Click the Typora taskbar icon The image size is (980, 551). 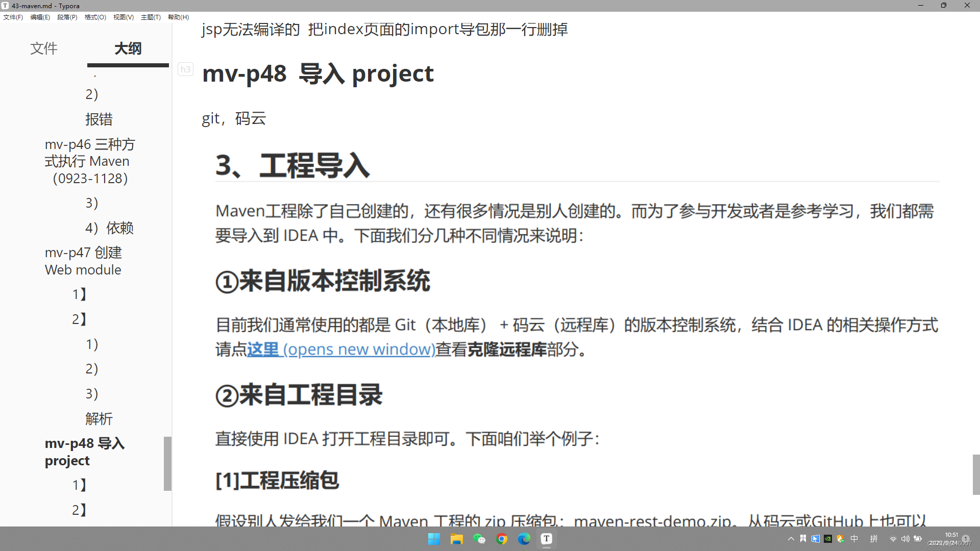(x=546, y=539)
